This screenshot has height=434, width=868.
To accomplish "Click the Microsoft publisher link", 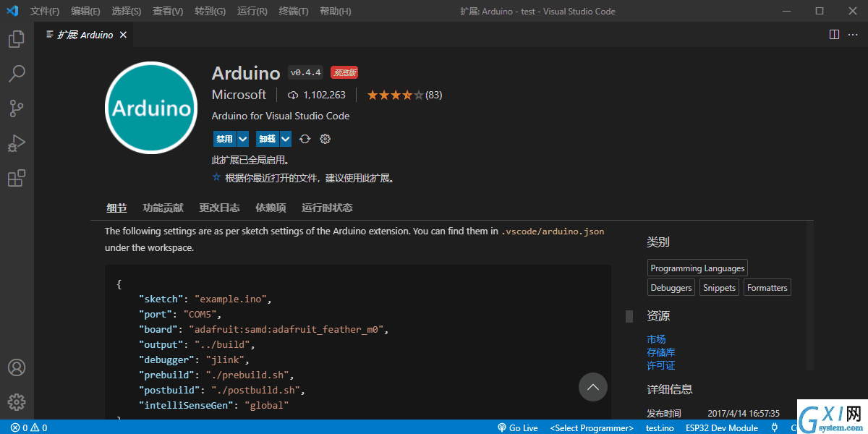I will pos(239,95).
